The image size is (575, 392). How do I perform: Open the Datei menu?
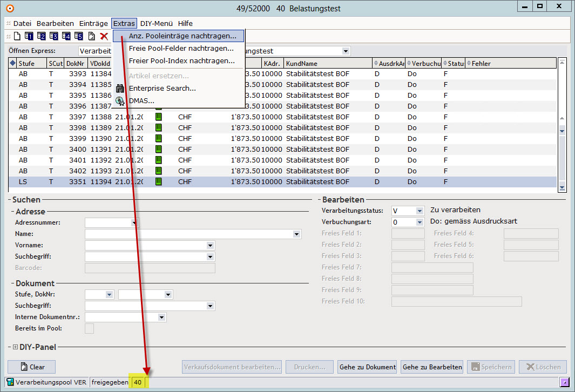coord(22,23)
